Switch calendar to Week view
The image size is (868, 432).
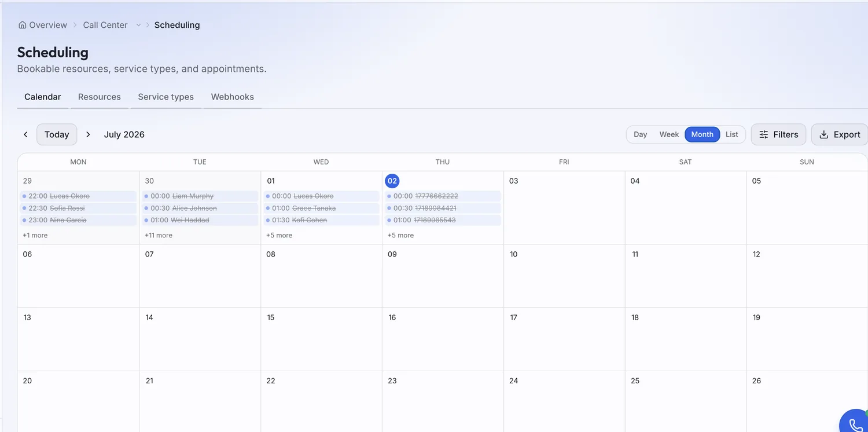click(x=669, y=134)
